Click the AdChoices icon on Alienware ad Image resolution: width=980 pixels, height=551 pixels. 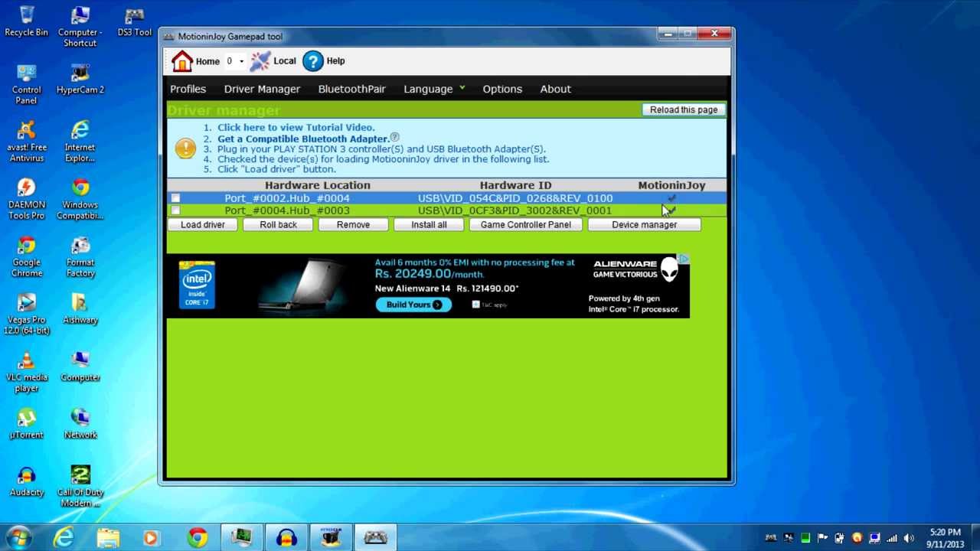(684, 259)
